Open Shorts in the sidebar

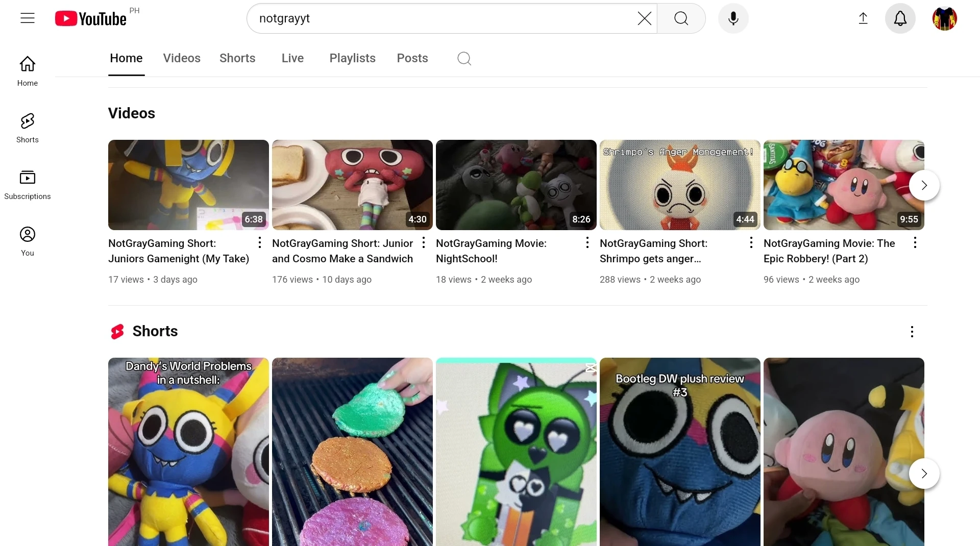pos(28,128)
